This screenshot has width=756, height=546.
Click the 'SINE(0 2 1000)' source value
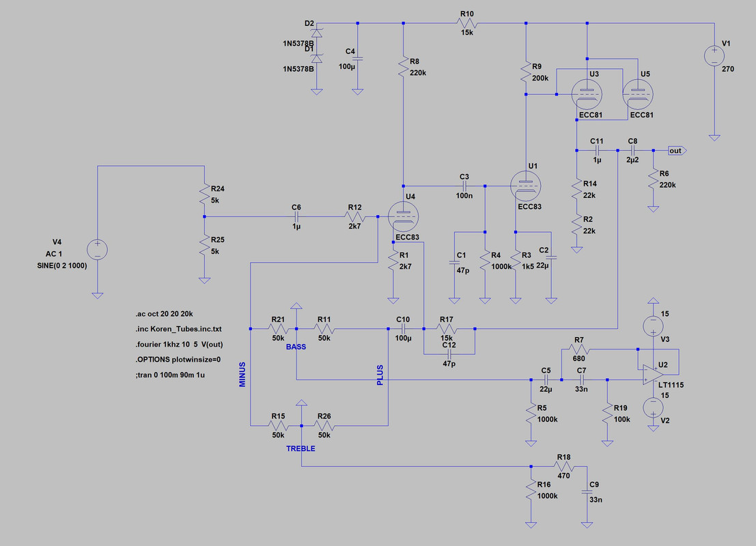coord(62,265)
